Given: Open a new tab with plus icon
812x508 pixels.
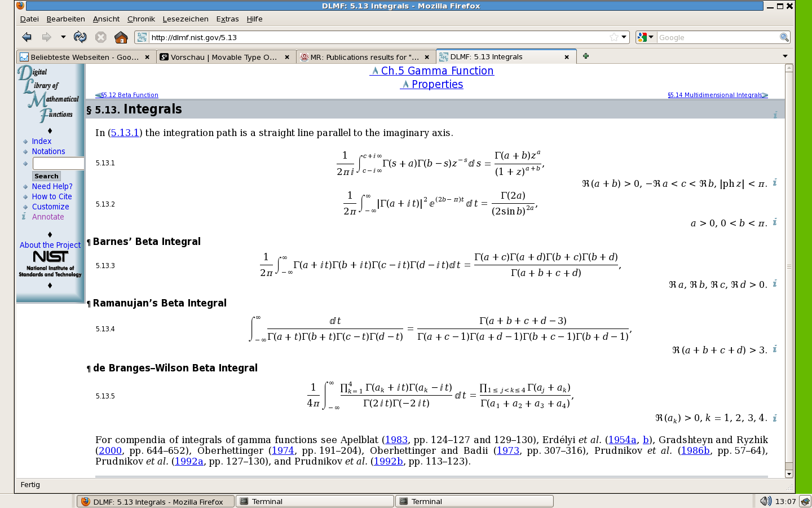Looking at the screenshot, I should pos(586,56).
